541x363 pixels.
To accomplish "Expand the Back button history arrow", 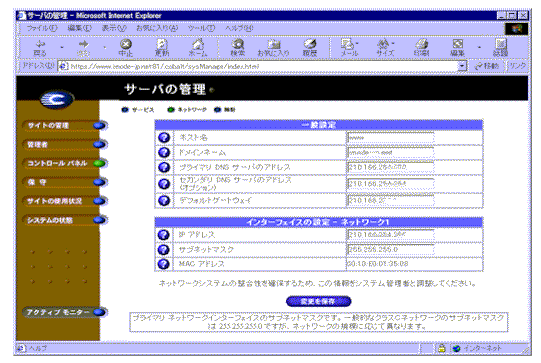I will (62, 48).
